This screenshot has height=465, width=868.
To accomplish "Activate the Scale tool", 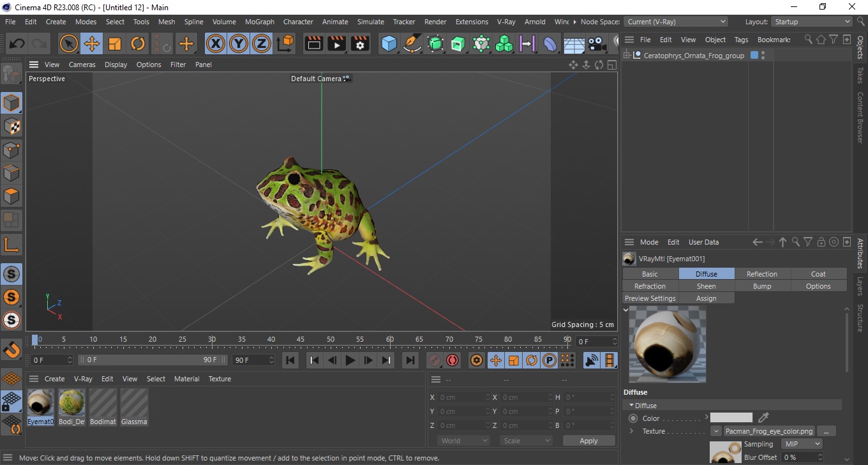I will tap(115, 44).
